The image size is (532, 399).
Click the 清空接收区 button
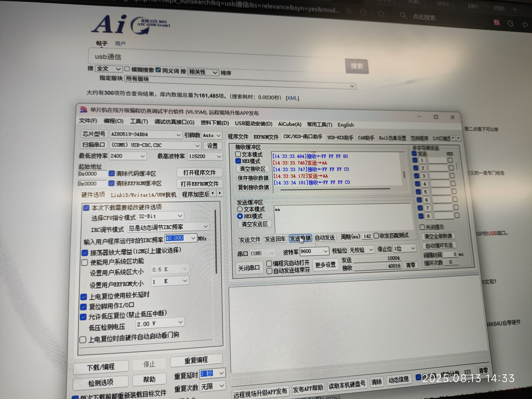tap(253, 169)
